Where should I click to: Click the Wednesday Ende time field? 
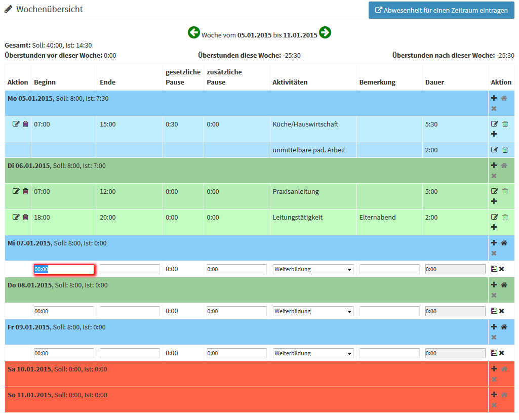130,269
